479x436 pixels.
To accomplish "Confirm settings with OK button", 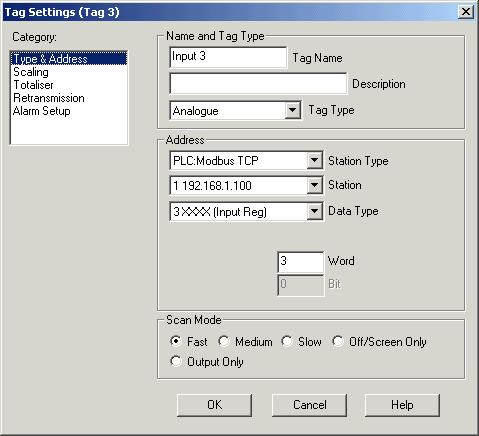I will pos(214,405).
